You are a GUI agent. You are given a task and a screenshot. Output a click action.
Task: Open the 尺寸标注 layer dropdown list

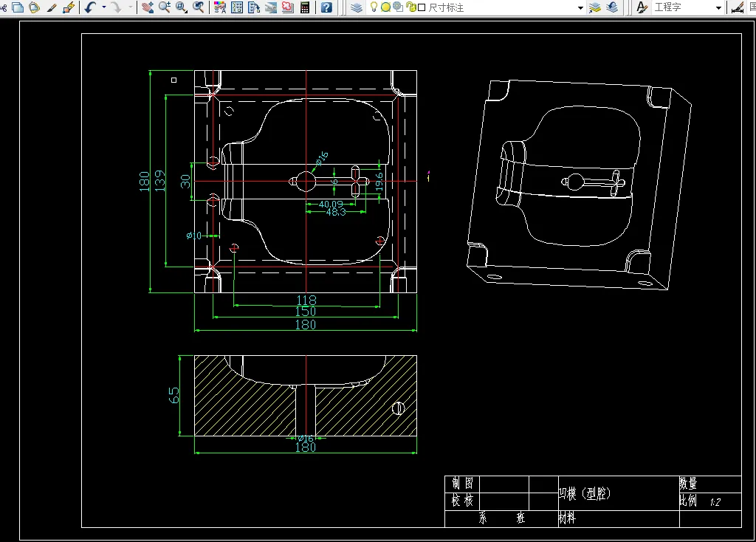(580, 7)
